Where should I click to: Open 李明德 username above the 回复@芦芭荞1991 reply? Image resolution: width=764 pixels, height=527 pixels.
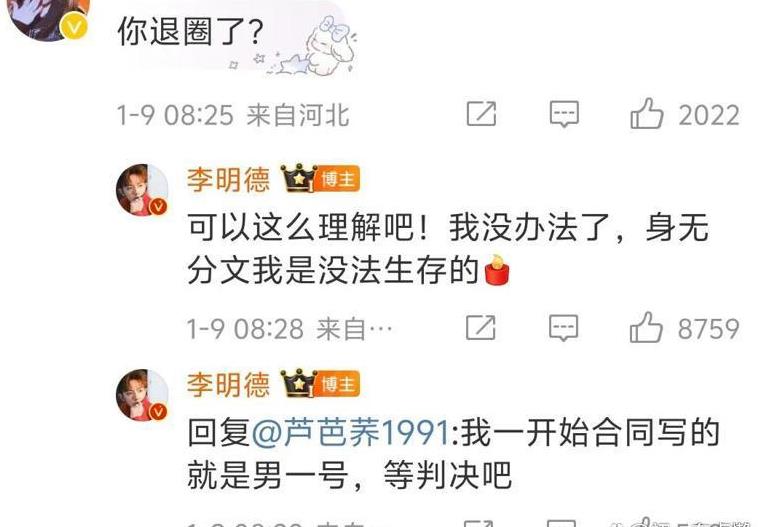point(228,385)
